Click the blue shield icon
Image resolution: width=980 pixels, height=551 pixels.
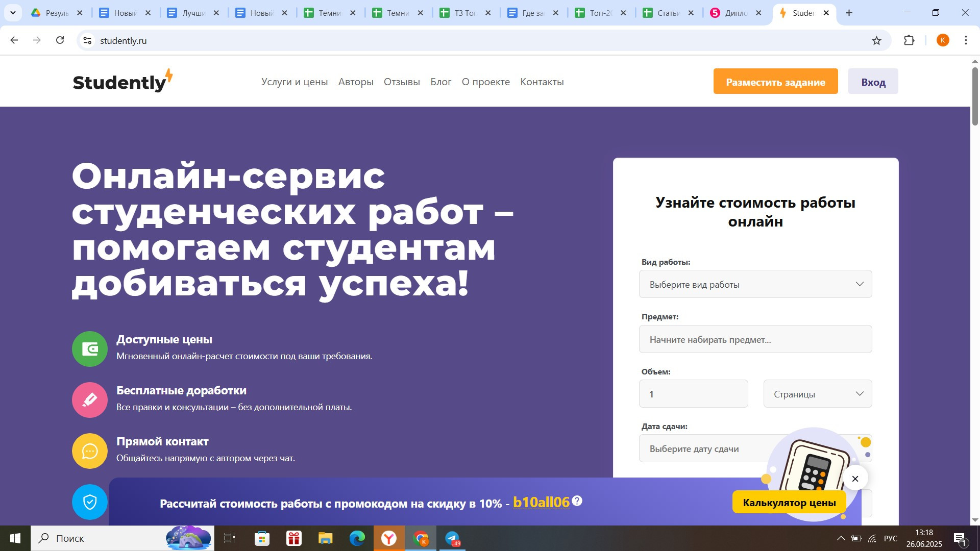(x=90, y=502)
